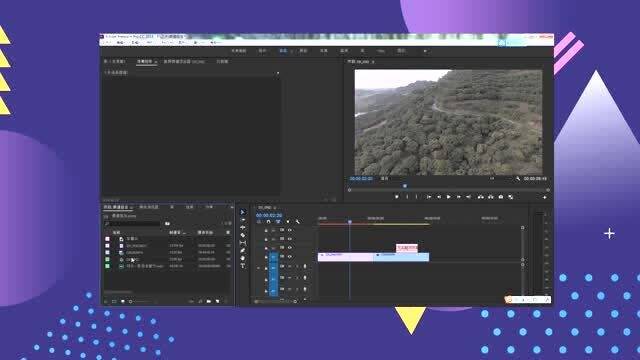Toggle eye visibility of the lowest video track

[290, 257]
